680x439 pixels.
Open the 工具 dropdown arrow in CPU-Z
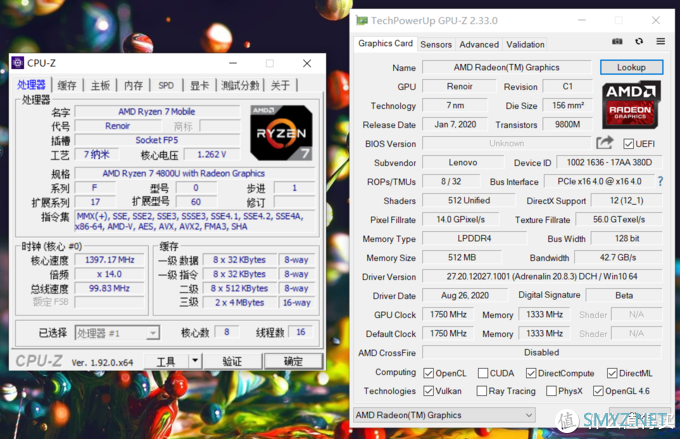pos(195,361)
